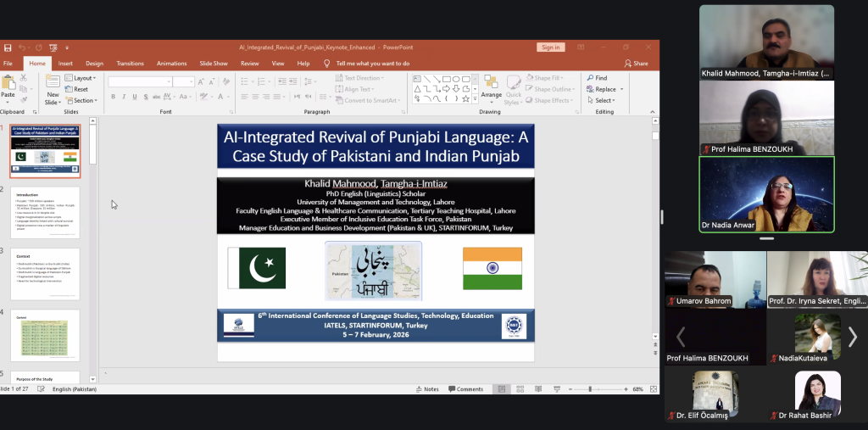Go to the Slide Show tab

214,63
